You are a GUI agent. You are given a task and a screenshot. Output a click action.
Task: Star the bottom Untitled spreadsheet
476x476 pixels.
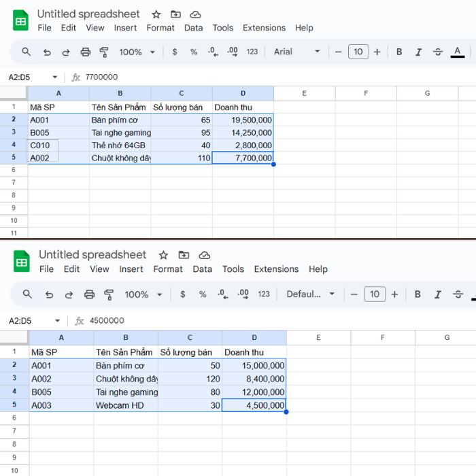click(163, 255)
